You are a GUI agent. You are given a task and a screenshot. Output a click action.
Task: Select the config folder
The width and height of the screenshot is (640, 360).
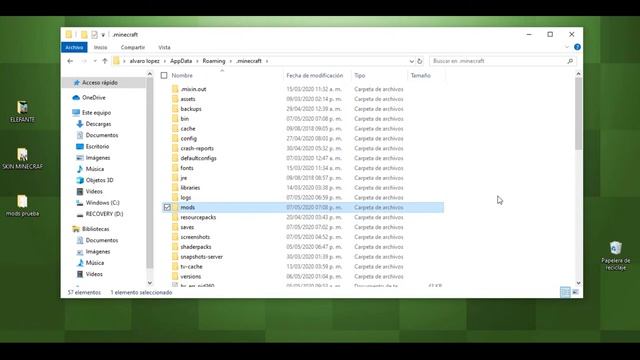(188, 138)
